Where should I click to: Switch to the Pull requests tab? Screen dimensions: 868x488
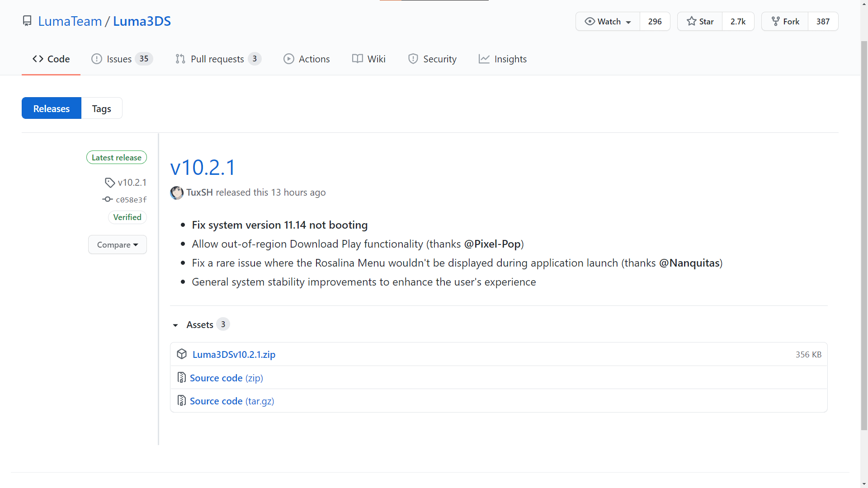[218, 59]
